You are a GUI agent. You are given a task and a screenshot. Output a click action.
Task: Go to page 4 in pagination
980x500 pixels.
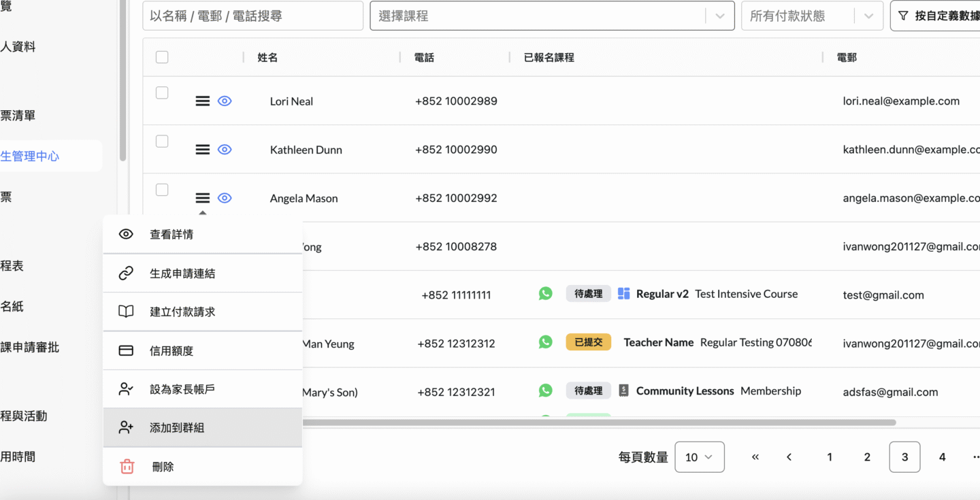coord(942,457)
